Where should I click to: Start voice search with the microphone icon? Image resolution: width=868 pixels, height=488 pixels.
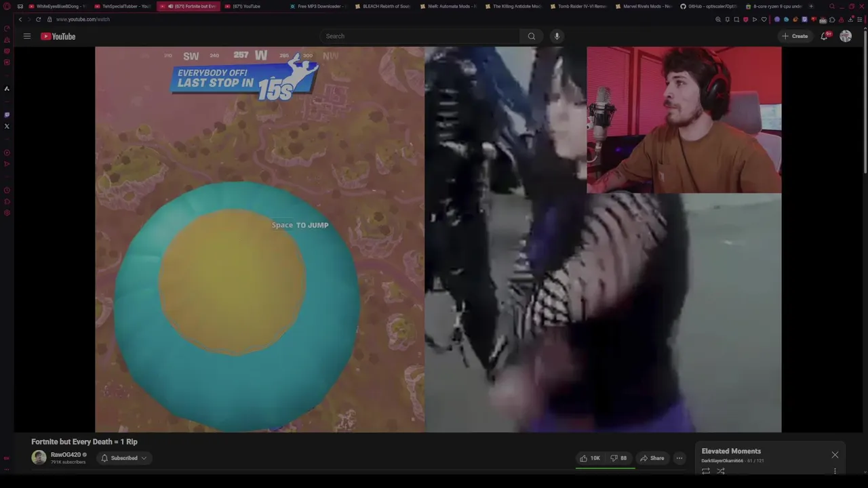(557, 36)
